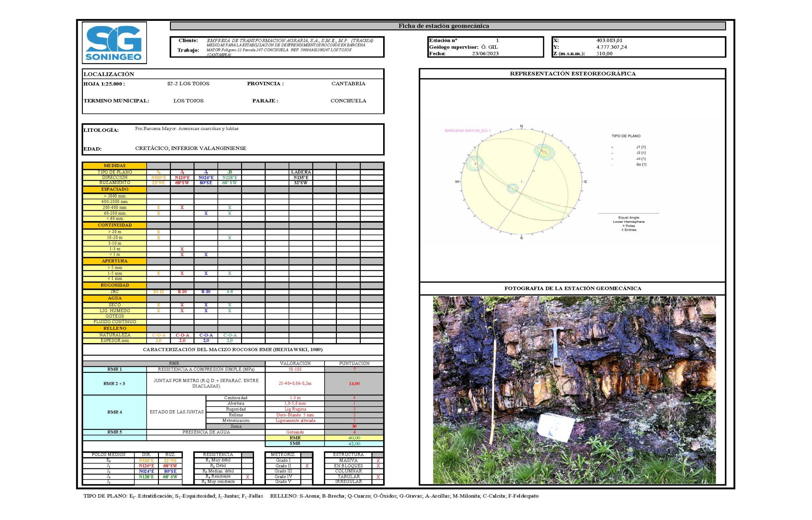The height and width of the screenshot is (520, 812).
Task: Click the FOTOGRAFIA DE LA ESTACIÓN GEOMECÁNICA title
Action: click(x=573, y=288)
